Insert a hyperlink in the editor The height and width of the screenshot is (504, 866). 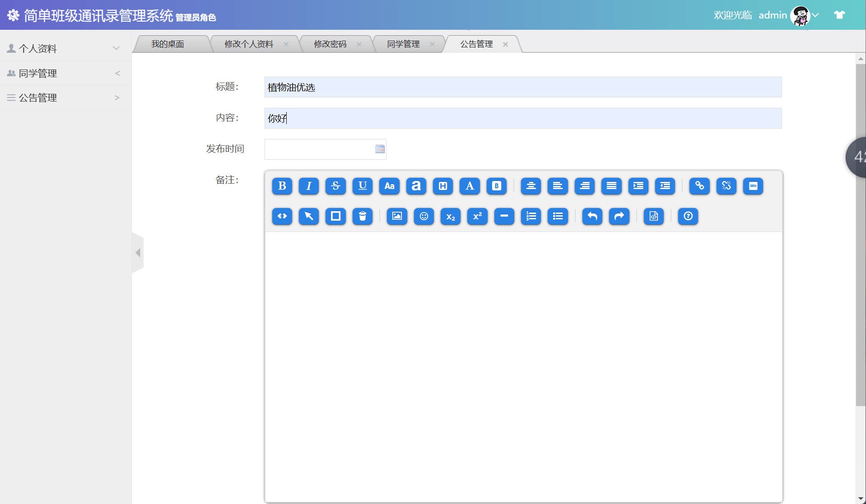point(699,186)
